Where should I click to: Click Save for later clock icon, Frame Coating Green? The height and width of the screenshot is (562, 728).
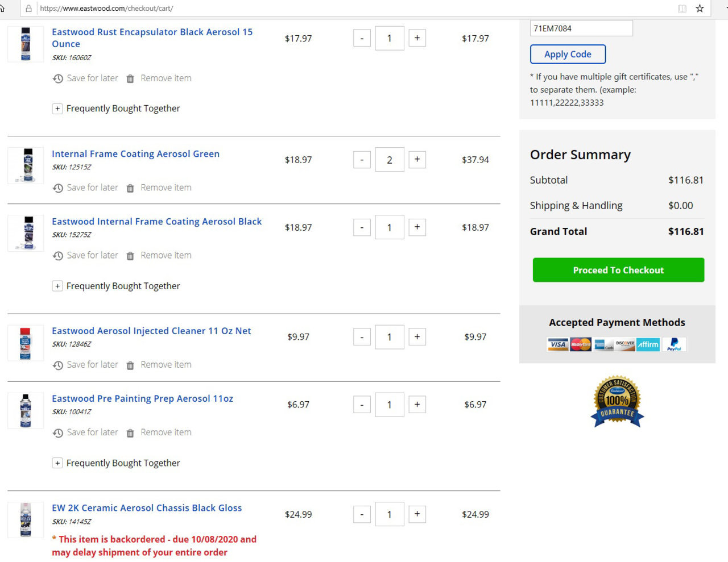(58, 188)
